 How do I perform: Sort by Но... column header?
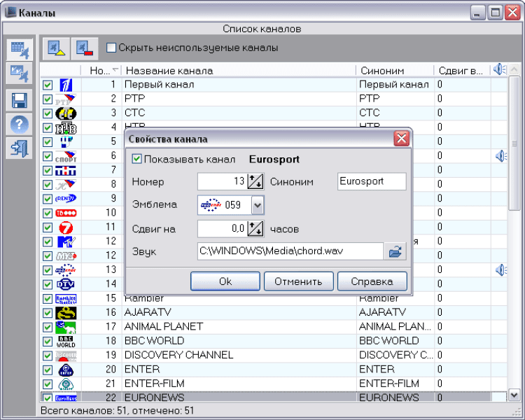(101, 71)
